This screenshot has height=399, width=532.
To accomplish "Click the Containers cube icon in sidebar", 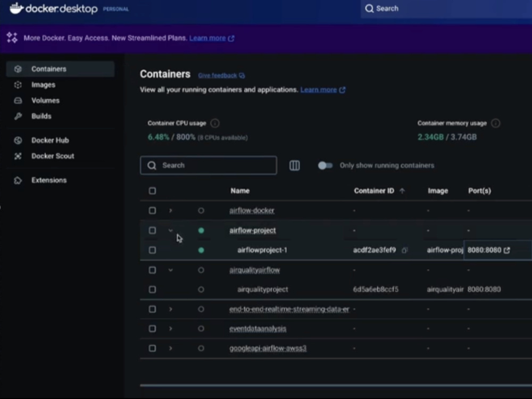I will coord(18,69).
